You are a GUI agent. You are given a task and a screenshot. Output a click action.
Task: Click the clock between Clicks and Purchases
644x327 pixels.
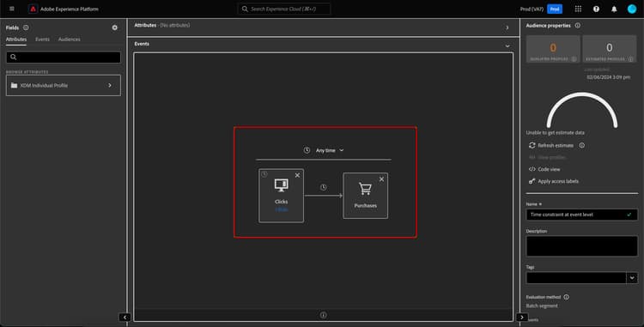tap(324, 187)
